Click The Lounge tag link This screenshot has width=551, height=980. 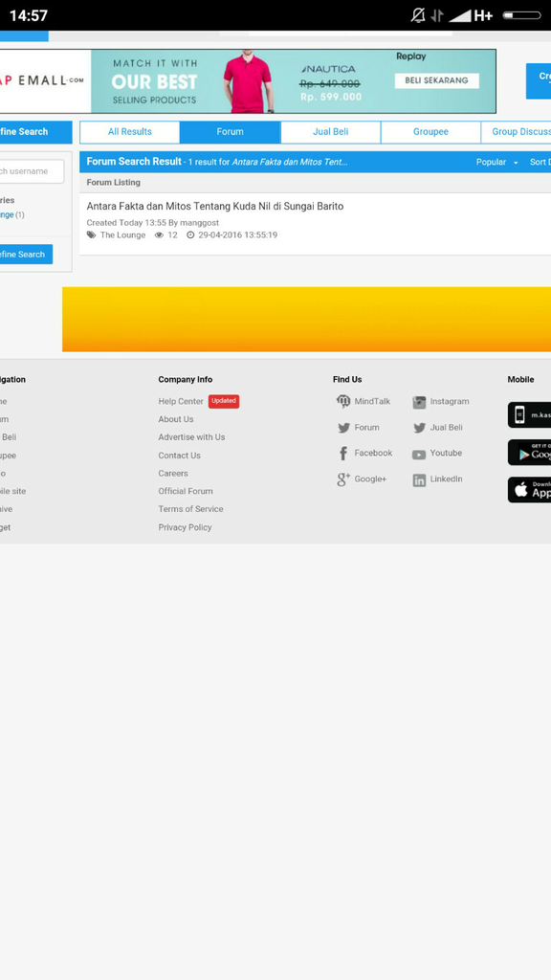click(122, 235)
